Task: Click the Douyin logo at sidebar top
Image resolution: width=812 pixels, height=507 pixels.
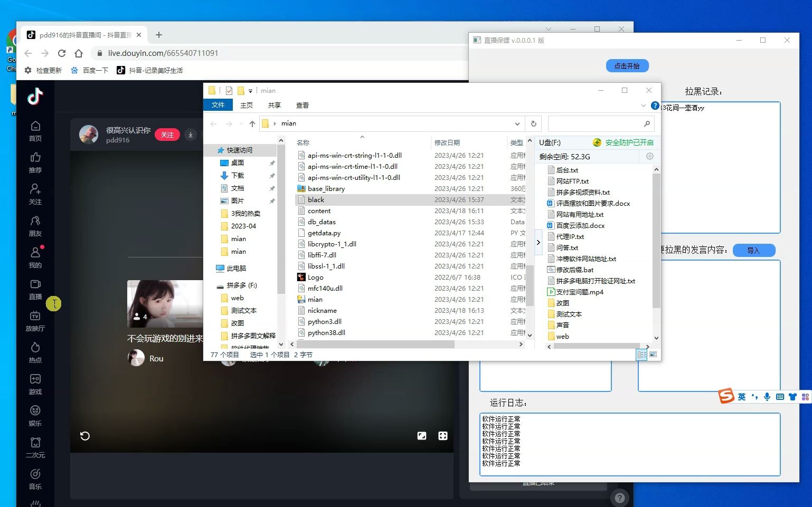Action: (x=35, y=96)
